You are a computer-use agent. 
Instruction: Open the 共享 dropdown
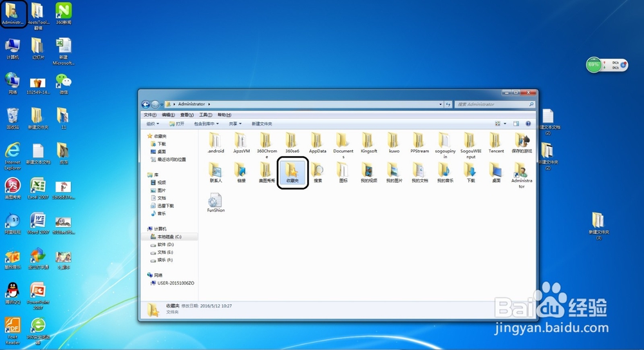(x=235, y=124)
